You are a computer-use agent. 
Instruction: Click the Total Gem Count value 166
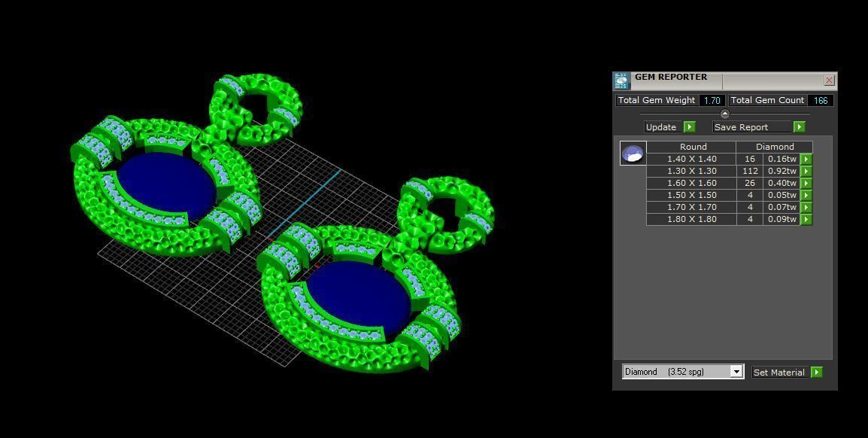point(821,100)
